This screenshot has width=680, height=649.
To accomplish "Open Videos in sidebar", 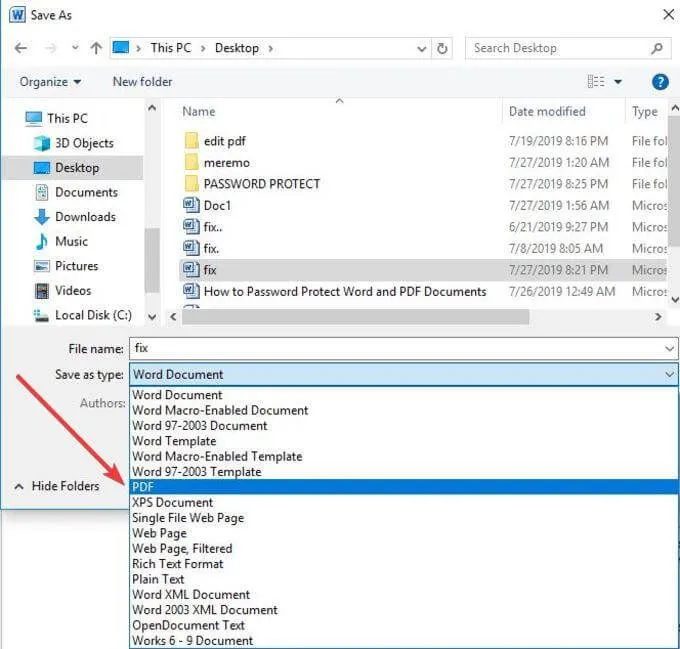I will [63, 290].
